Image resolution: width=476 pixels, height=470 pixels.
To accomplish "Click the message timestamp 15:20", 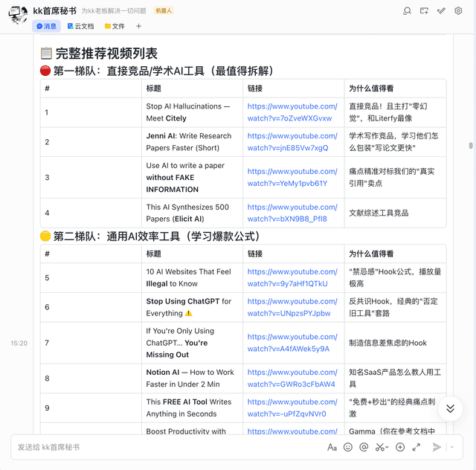I will coord(19,343).
